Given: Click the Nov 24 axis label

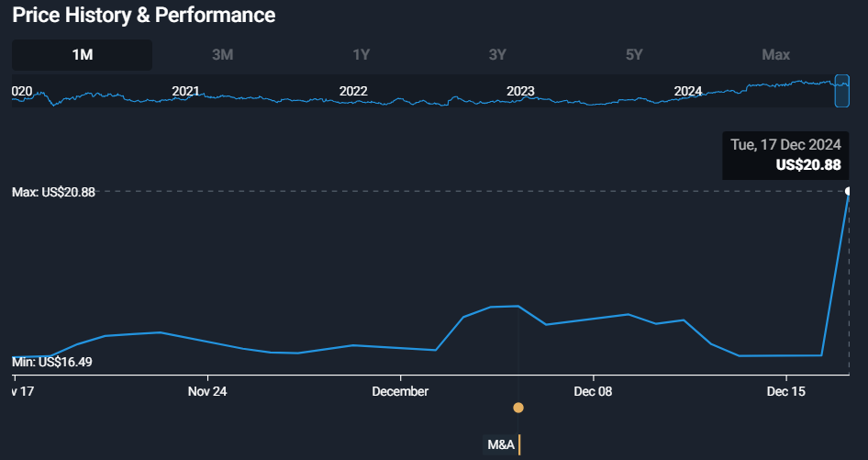Looking at the screenshot, I should click(x=207, y=392).
